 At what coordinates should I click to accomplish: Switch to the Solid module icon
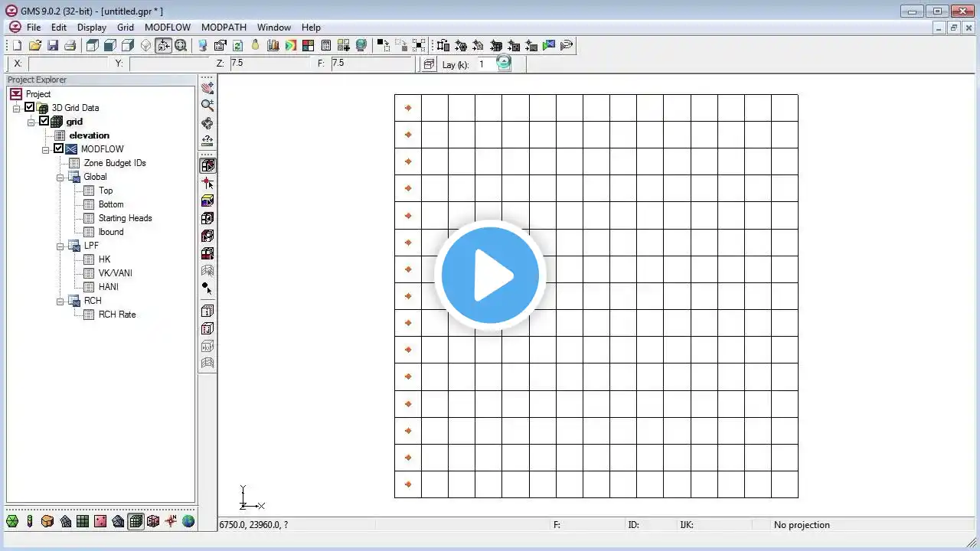click(47, 521)
